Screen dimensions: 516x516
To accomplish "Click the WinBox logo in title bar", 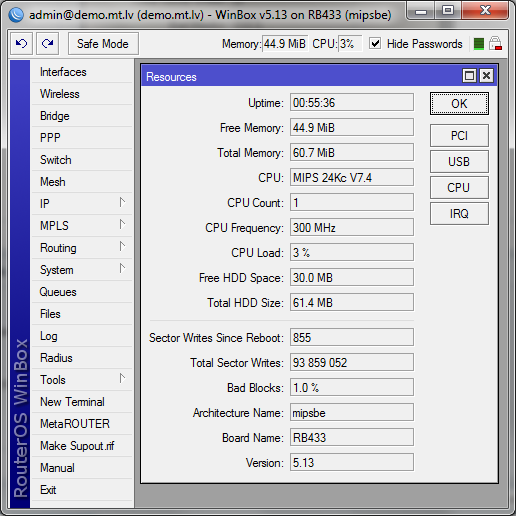I will click(x=16, y=15).
